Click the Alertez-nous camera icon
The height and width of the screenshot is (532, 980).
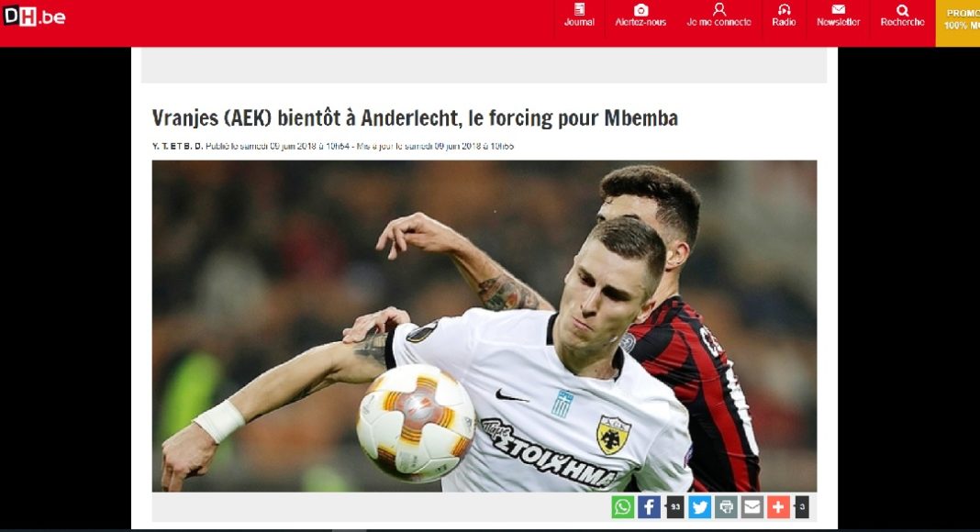[x=640, y=10]
